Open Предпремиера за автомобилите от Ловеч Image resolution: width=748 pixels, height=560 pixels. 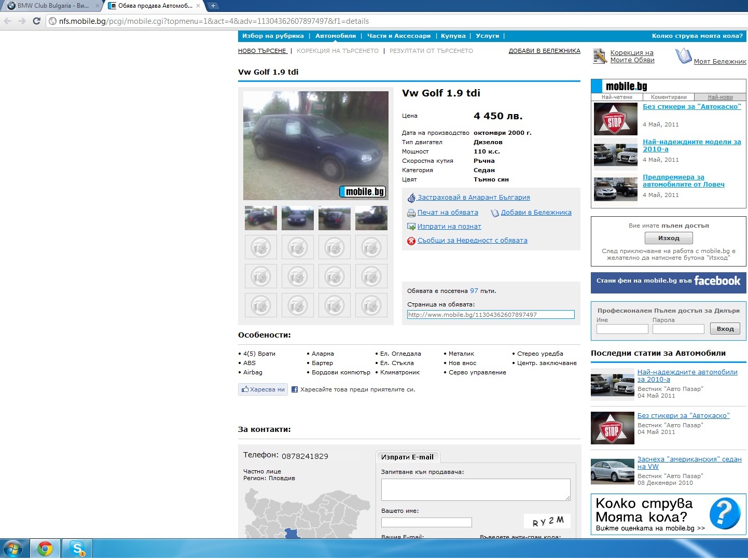pos(684,180)
